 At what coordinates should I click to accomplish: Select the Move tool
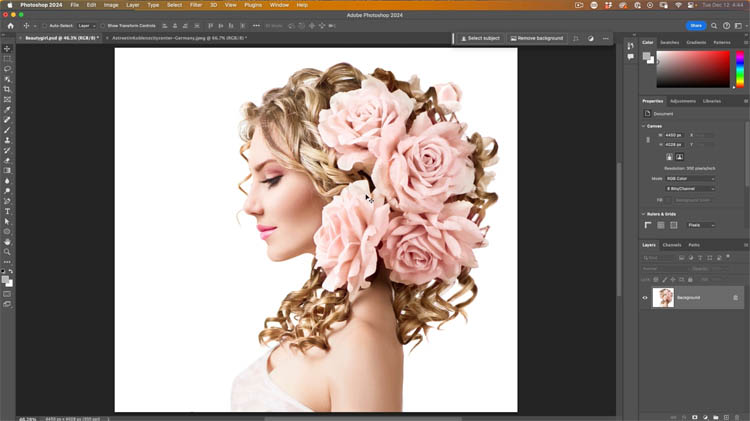click(7, 49)
